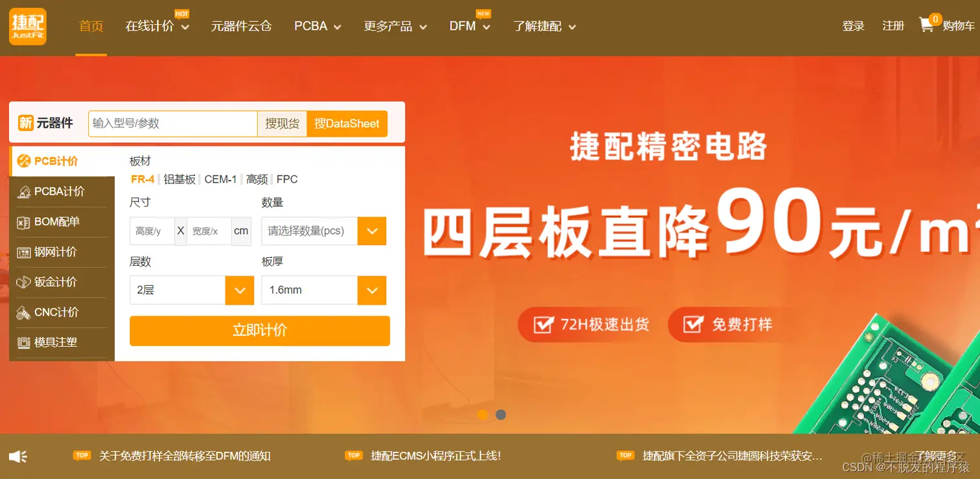Expand the DFM menu chevron
Viewport: 980px width, 479px height.
[486, 27]
